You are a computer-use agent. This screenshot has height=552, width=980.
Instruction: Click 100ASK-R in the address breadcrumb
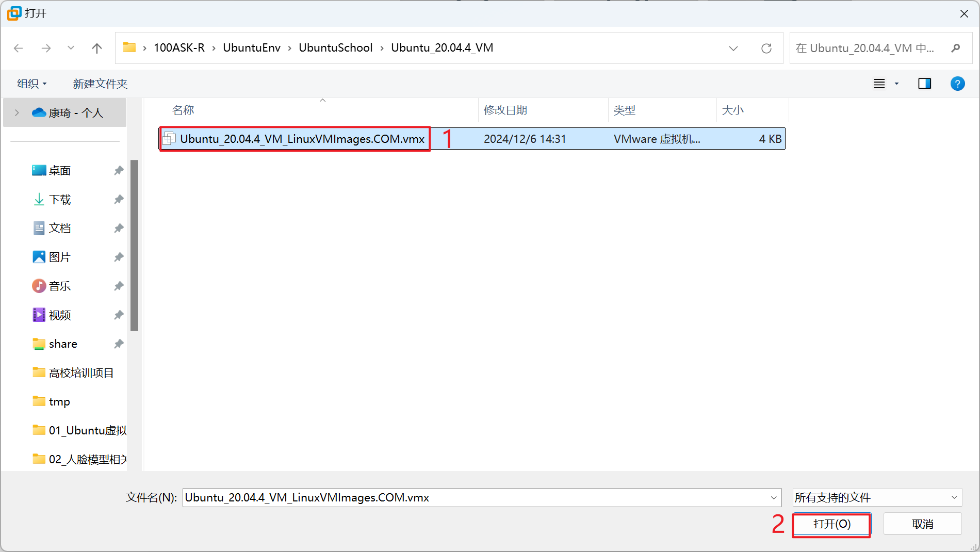click(x=179, y=47)
